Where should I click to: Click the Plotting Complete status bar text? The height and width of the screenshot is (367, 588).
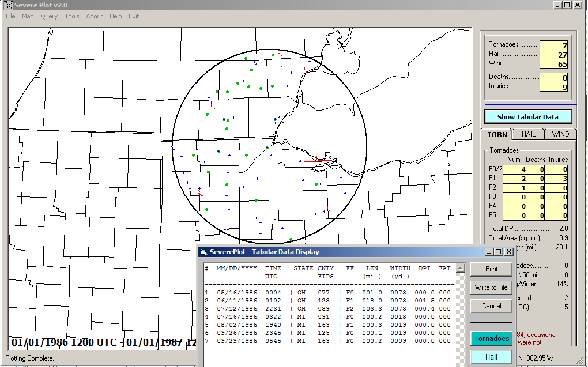click(29, 358)
